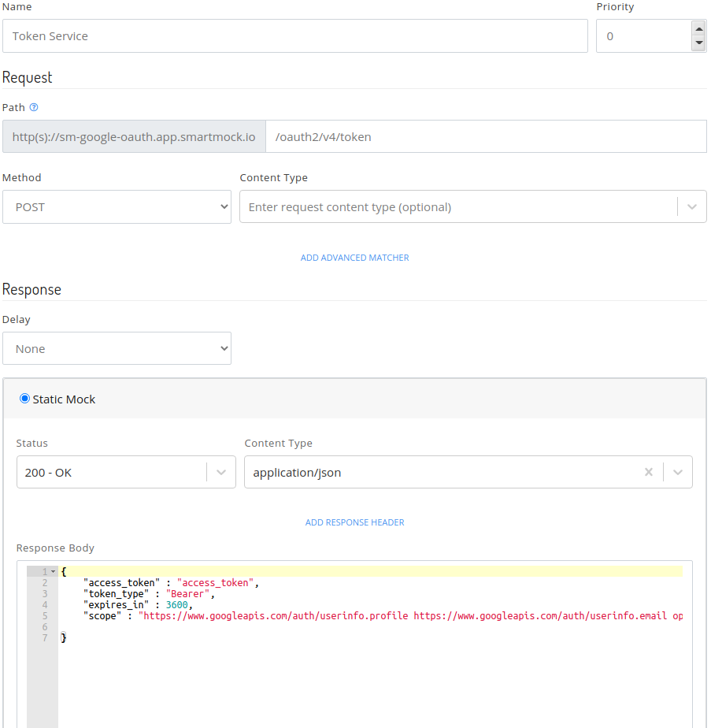Click ADD RESPONSE HEADER

354,522
